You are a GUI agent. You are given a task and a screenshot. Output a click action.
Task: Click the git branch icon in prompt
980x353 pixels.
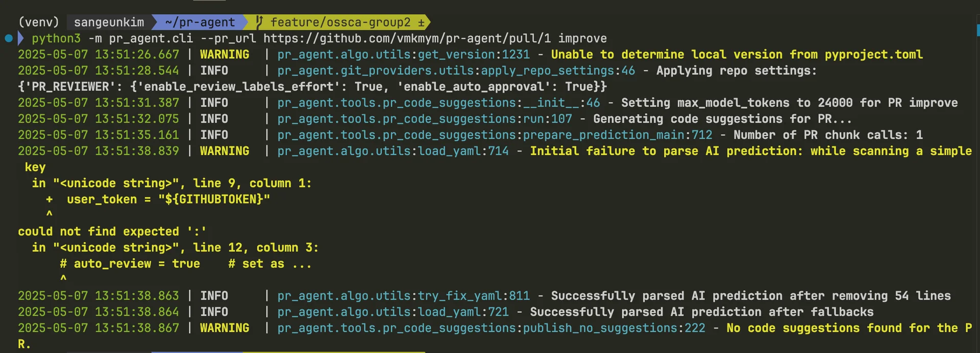pos(259,22)
